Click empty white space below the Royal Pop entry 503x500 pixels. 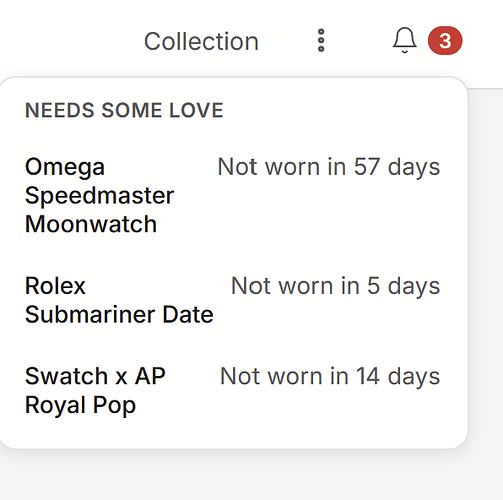click(233, 433)
